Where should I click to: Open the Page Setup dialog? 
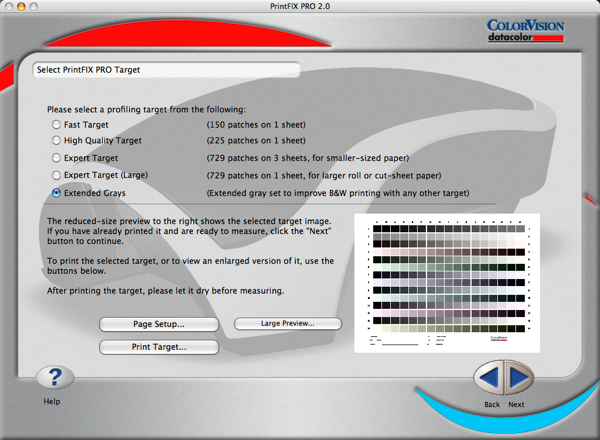(159, 324)
